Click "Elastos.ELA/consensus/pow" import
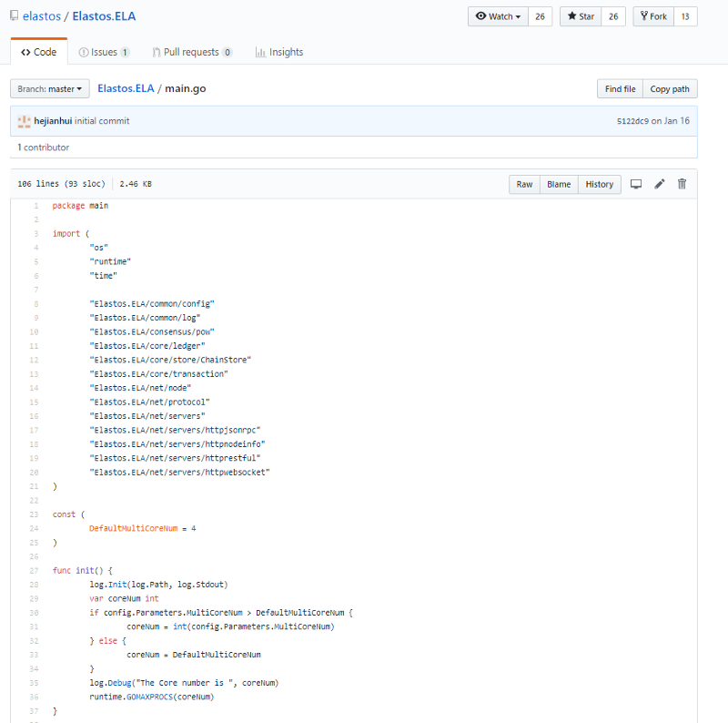 (152, 331)
